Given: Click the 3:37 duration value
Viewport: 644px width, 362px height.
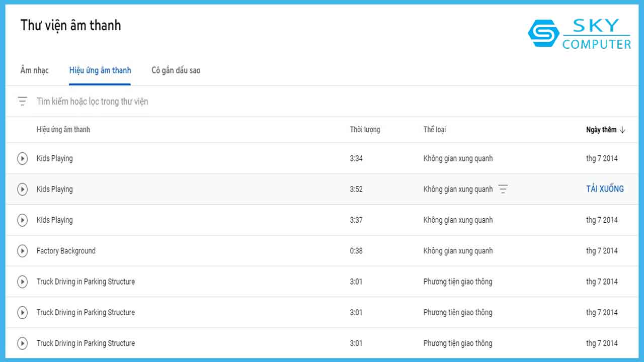Looking at the screenshot, I should click(x=356, y=220).
